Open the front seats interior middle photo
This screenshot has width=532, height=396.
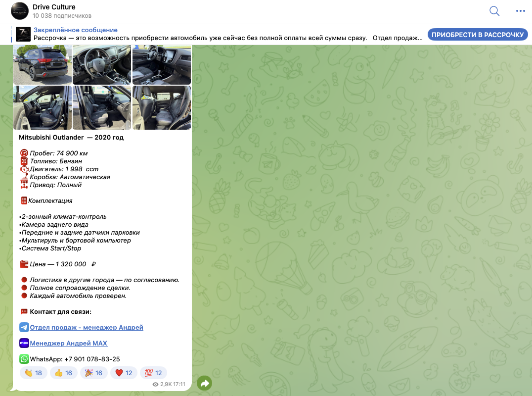point(102,107)
